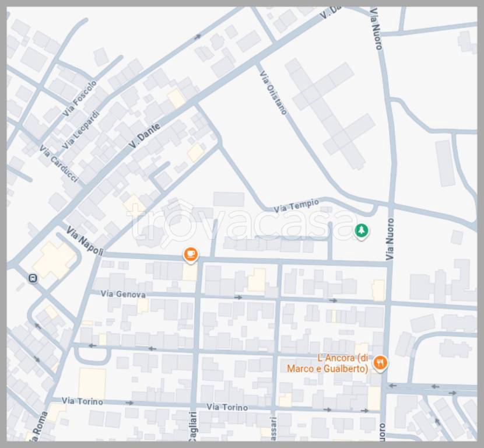Select Via Nuoro label beside the park marker

pyautogui.click(x=390, y=239)
